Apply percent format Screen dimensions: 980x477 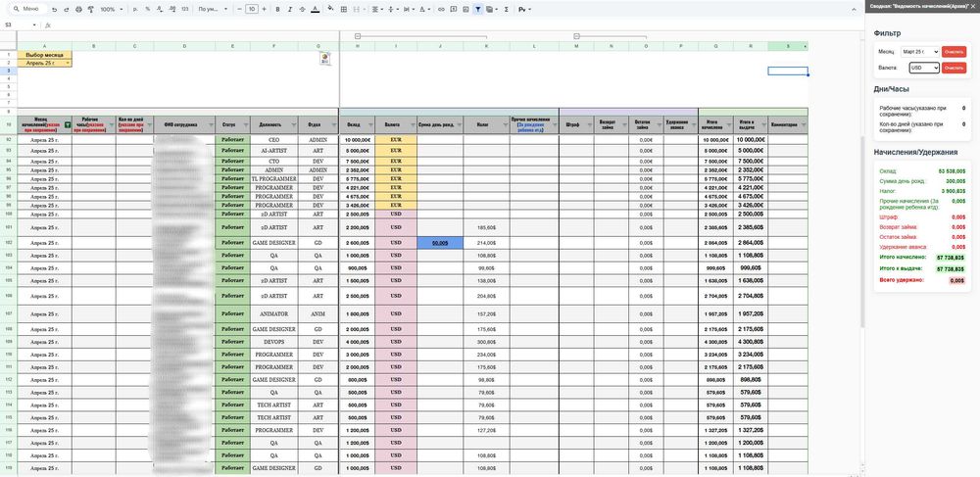point(148,10)
